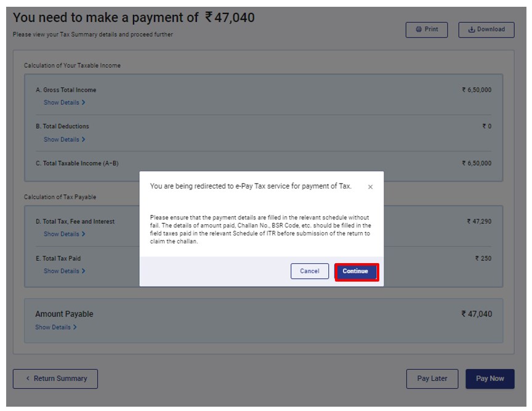The width and height of the screenshot is (532, 411).
Task: Show Details for Total Tax, Fee and Interest
Action: (x=62, y=234)
